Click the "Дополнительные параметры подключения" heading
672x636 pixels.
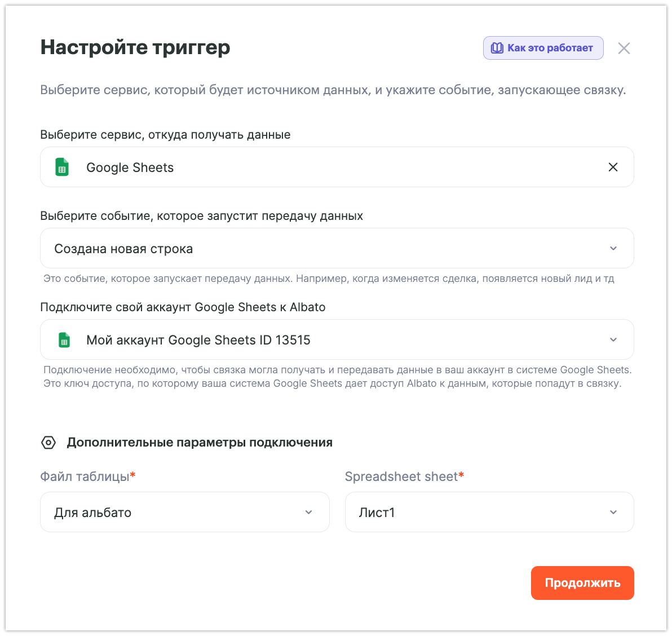point(200,443)
